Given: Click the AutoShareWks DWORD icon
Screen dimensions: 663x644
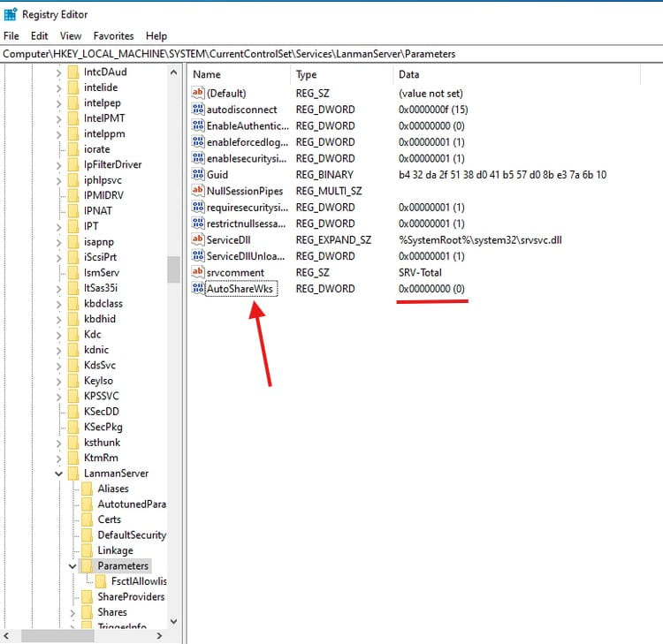Looking at the screenshot, I should pos(198,288).
